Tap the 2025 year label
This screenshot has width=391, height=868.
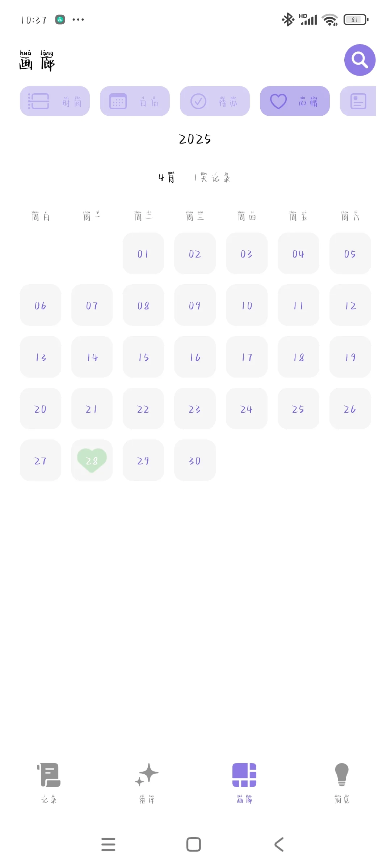pyautogui.click(x=195, y=139)
